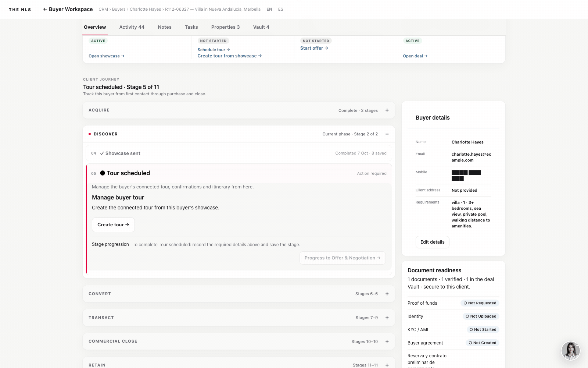This screenshot has height=368, width=588.
Task: Switch language to EN
Action: tap(269, 9)
